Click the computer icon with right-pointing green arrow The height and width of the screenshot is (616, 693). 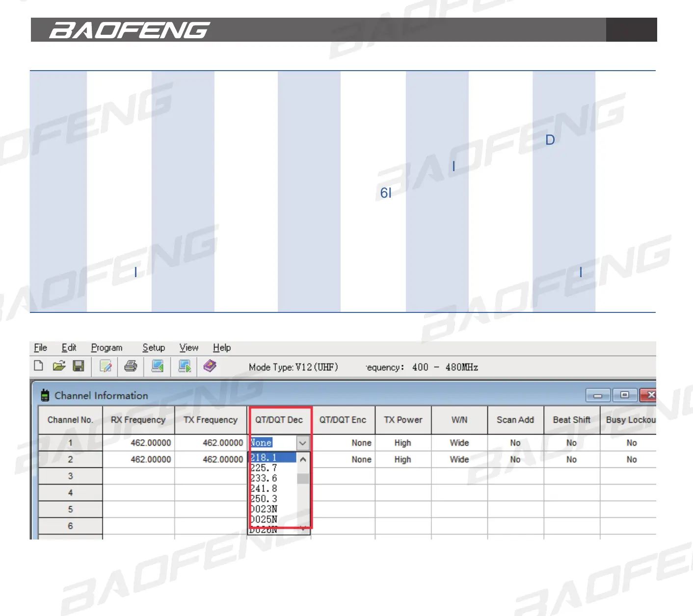(x=185, y=366)
